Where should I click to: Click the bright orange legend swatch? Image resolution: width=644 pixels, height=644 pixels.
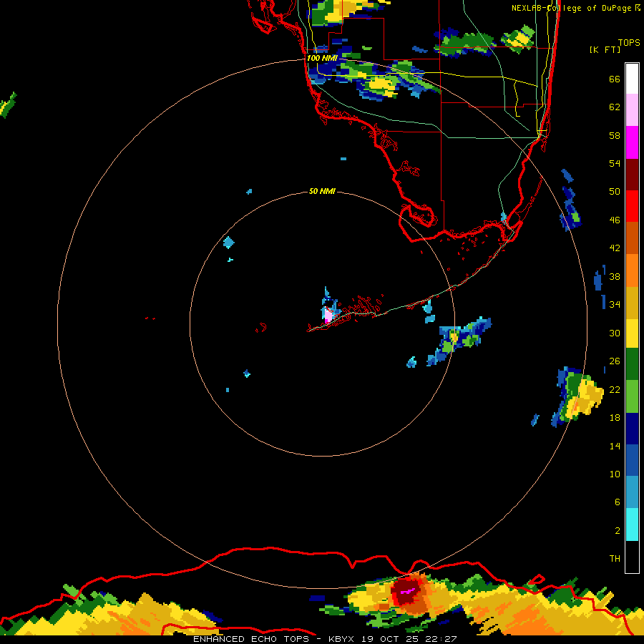point(632,270)
